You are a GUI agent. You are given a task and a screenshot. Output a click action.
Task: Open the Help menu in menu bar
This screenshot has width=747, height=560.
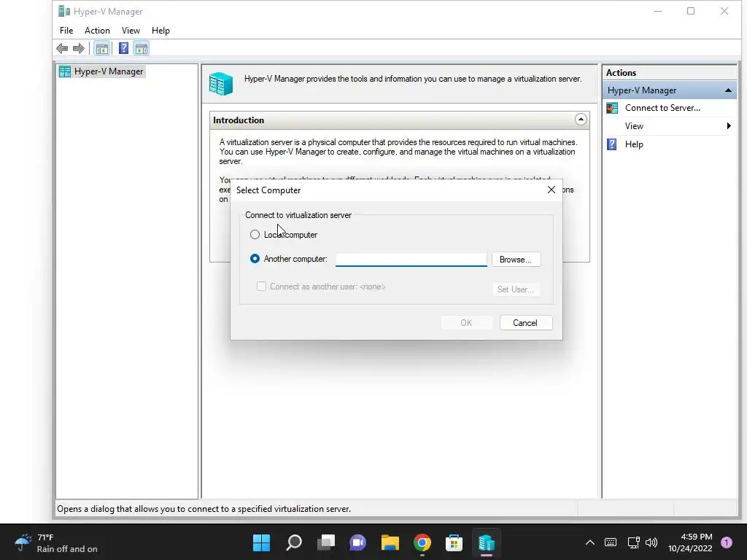click(x=160, y=31)
